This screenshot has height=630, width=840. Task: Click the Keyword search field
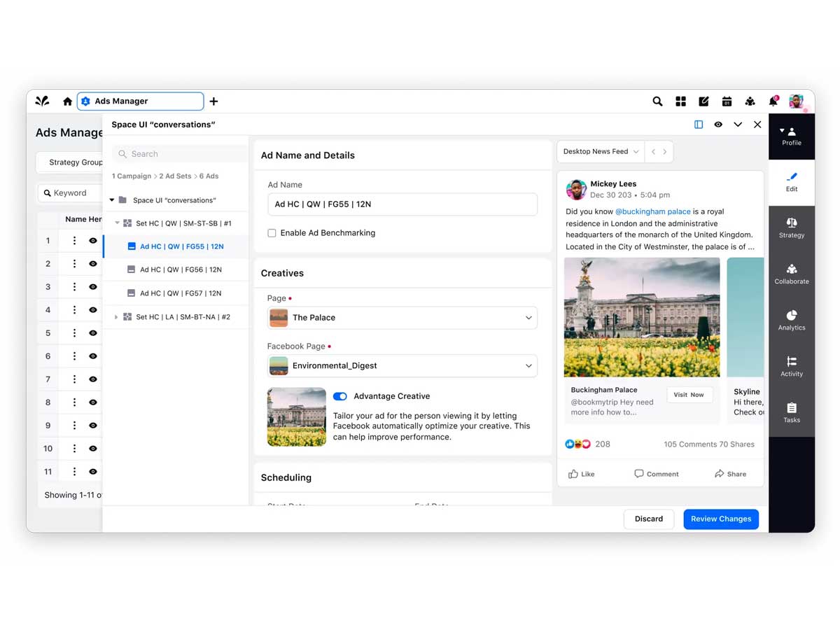70,193
